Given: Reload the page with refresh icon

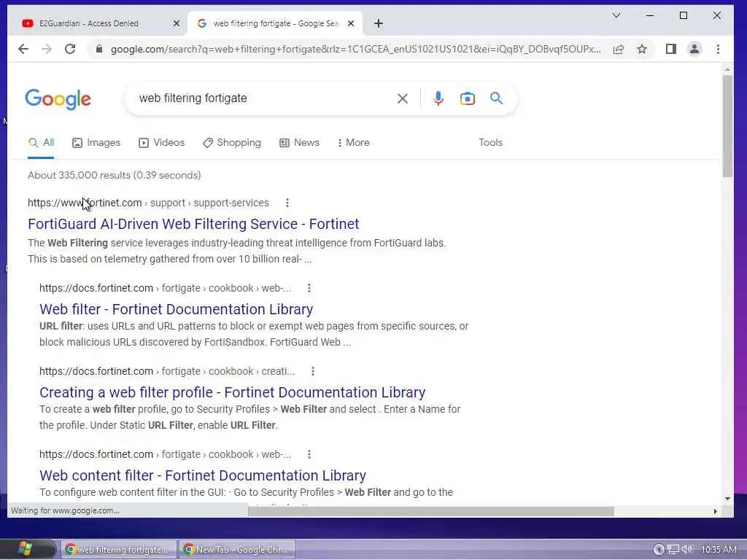Looking at the screenshot, I should coord(70,49).
